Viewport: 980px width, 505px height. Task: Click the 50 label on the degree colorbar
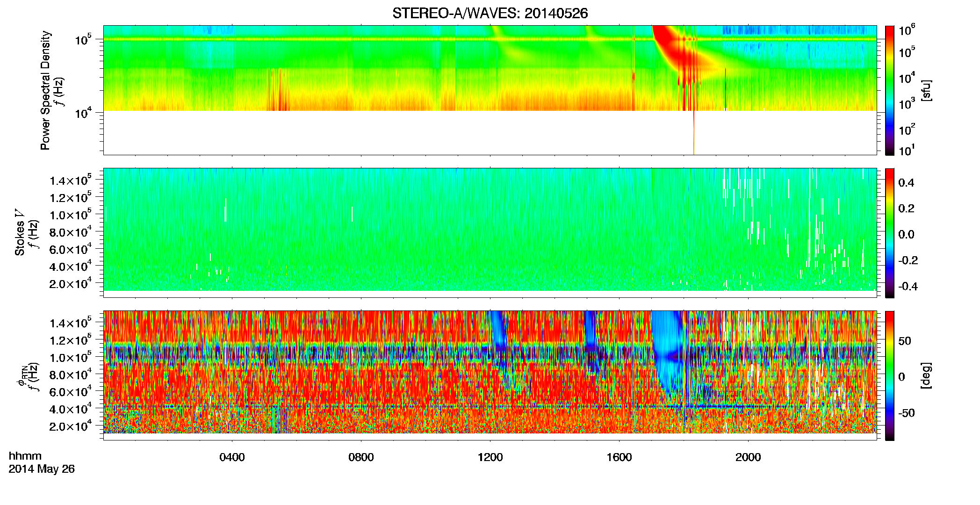point(905,341)
